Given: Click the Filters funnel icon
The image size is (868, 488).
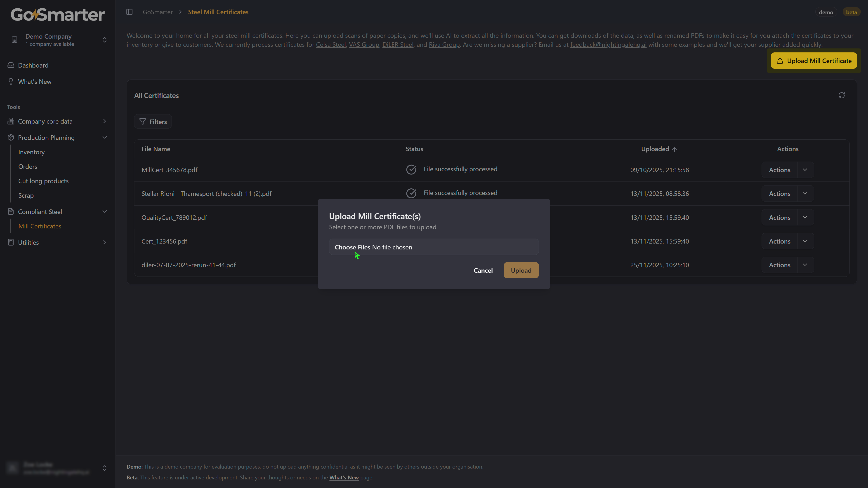Looking at the screenshot, I should point(143,122).
